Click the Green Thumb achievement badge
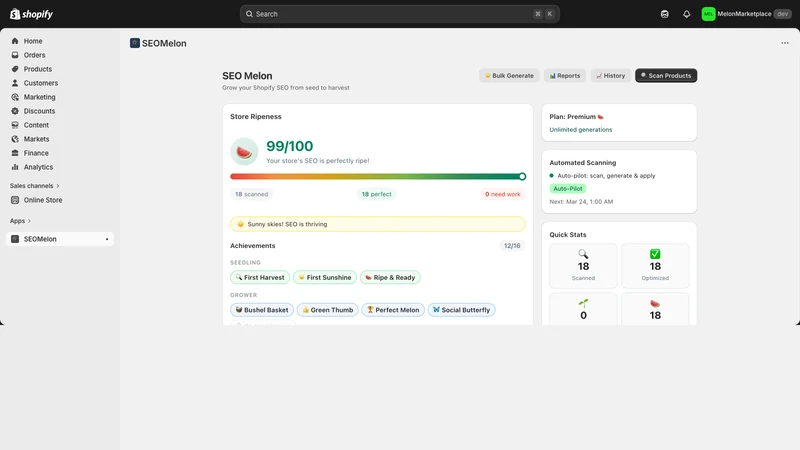The height and width of the screenshot is (450, 800). tap(328, 310)
